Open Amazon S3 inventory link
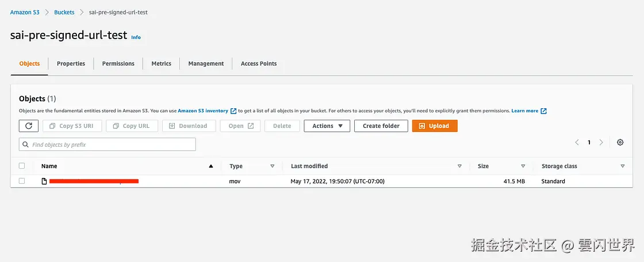Viewport: 644px width, 262px height. (203, 111)
